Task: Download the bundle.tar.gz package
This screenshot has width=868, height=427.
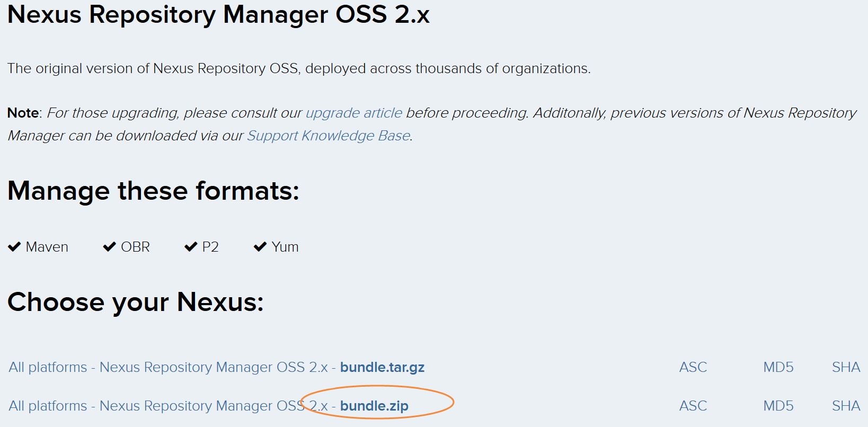Action: pos(216,367)
